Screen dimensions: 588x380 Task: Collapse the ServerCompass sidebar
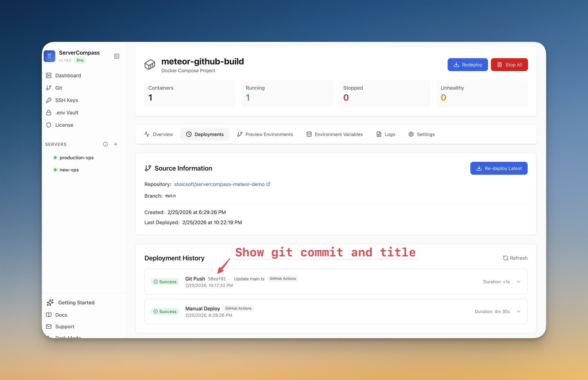tap(116, 56)
